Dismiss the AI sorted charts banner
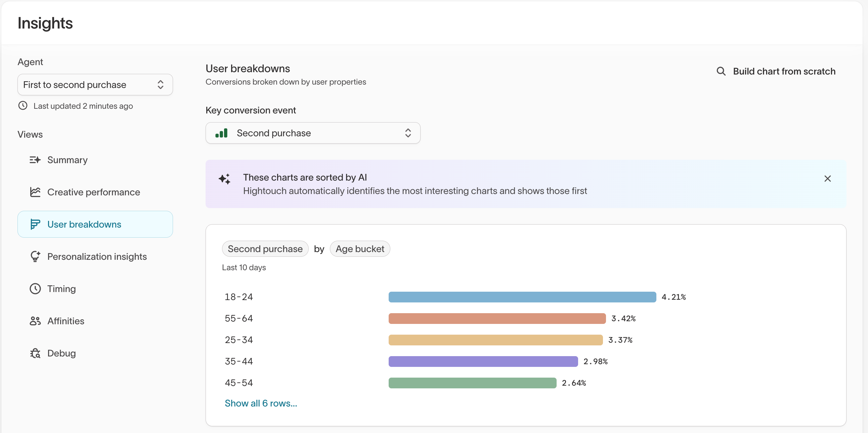Image resolution: width=868 pixels, height=433 pixels. 828,179
